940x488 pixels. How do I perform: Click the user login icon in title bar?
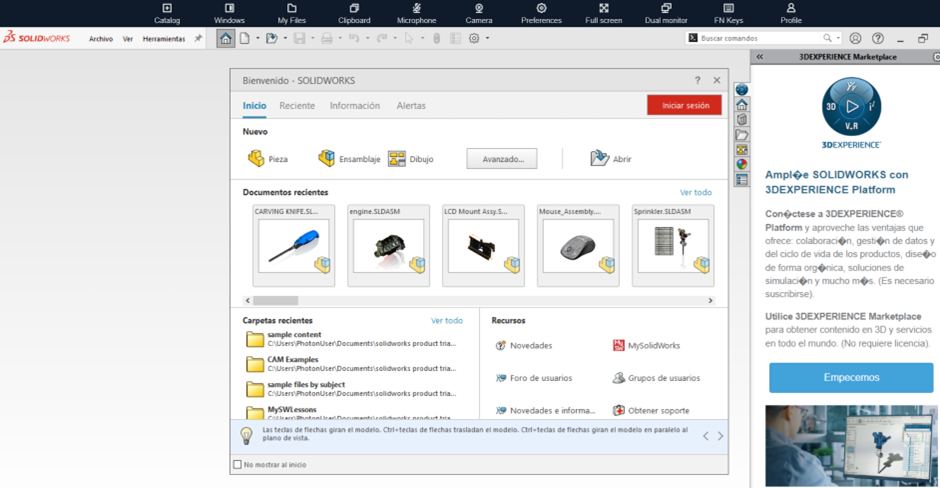[855, 38]
